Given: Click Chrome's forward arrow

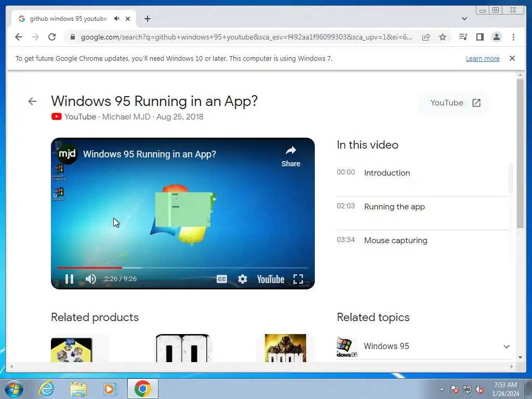Looking at the screenshot, I should [x=35, y=37].
